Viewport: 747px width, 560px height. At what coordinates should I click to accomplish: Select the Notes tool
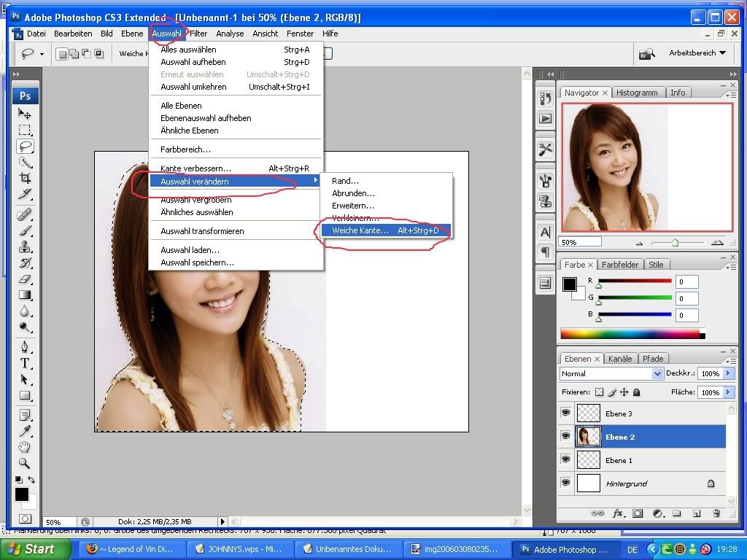(x=25, y=415)
